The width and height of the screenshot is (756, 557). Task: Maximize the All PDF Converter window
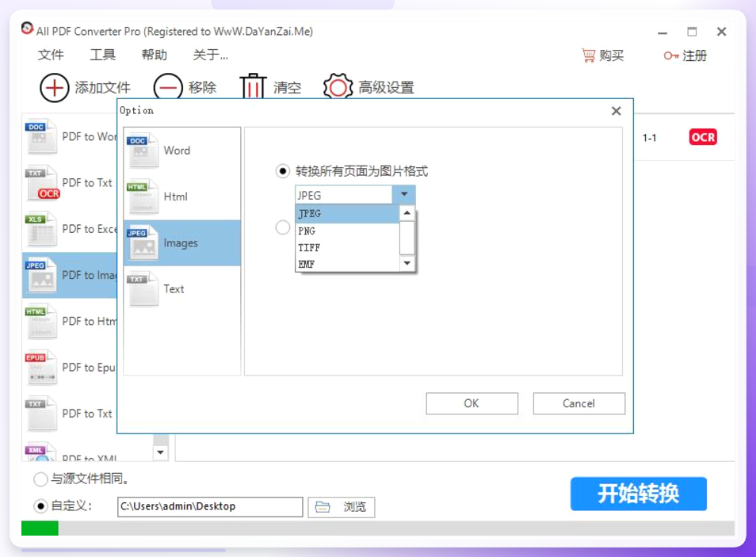click(692, 32)
